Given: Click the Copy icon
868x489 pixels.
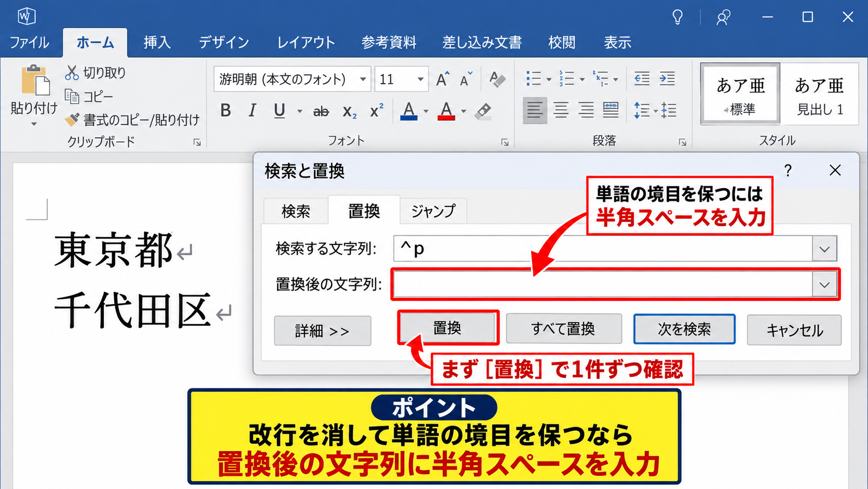Looking at the screenshot, I should [x=72, y=96].
